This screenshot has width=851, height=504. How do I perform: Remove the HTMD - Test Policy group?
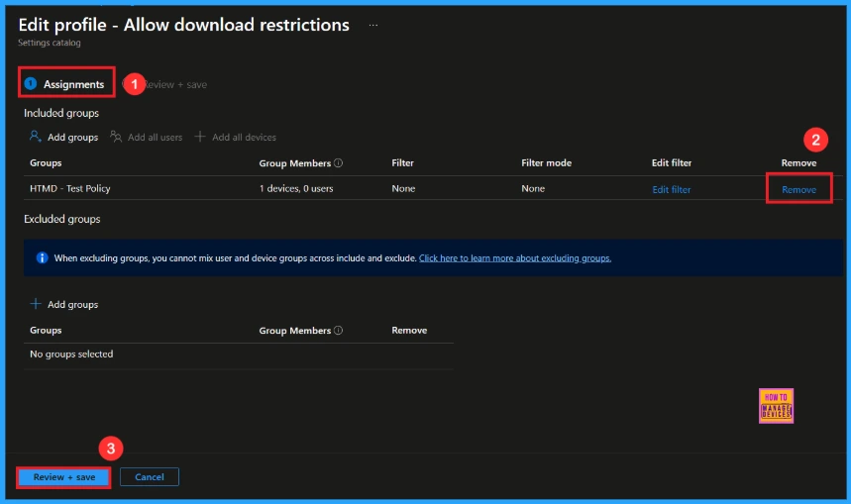798,189
